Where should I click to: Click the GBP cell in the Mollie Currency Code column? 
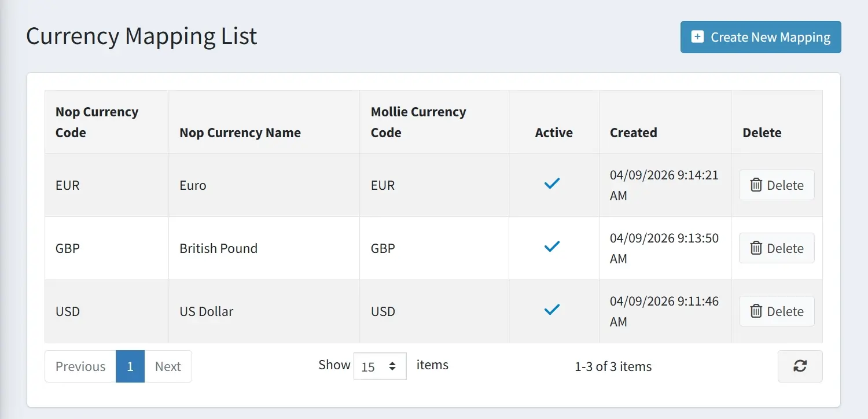[x=434, y=248]
